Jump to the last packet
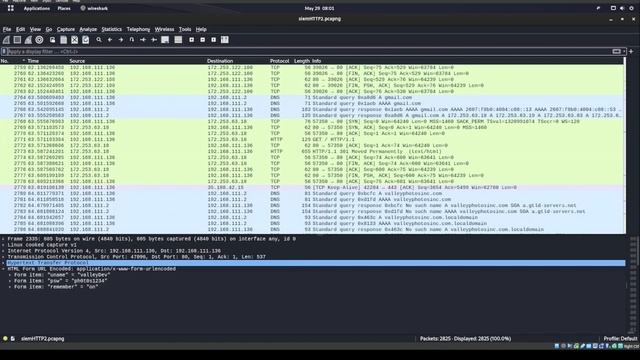 (154, 40)
